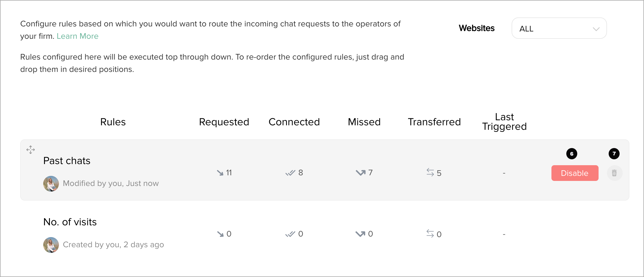Click the Connected column header
Viewport: 644px width, 277px height.
pyautogui.click(x=294, y=122)
